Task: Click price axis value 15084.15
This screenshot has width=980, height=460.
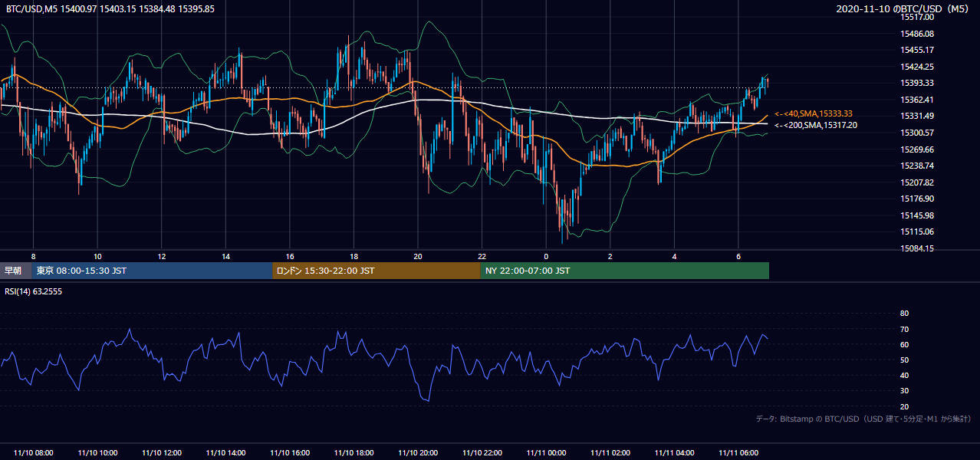Action: pyautogui.click(x=917, y=248)
